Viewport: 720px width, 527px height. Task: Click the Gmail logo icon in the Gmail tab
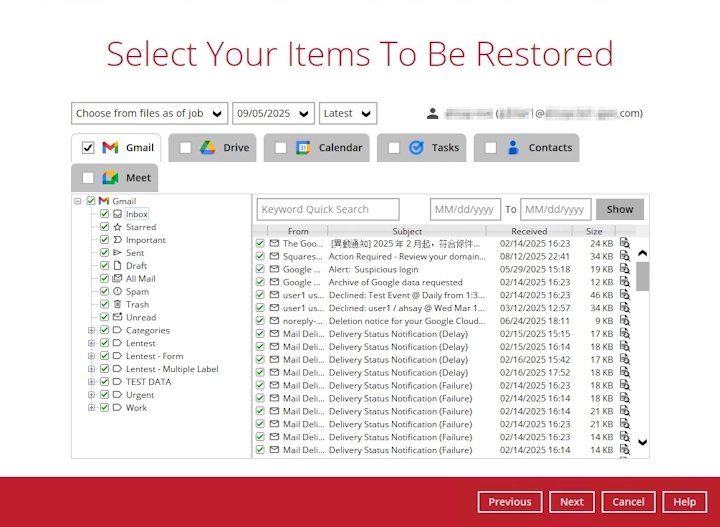click(x=110, y=147)
